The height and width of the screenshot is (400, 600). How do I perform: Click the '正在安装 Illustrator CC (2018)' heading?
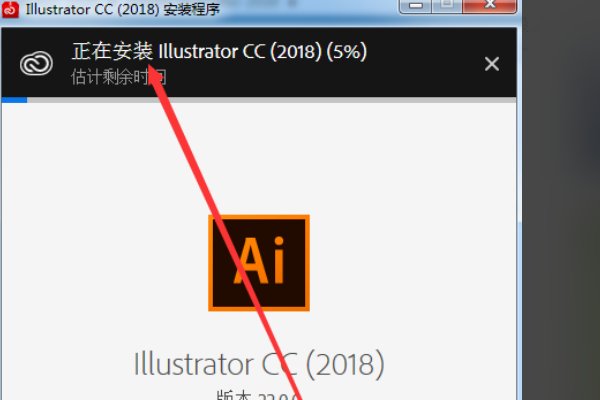197,51
